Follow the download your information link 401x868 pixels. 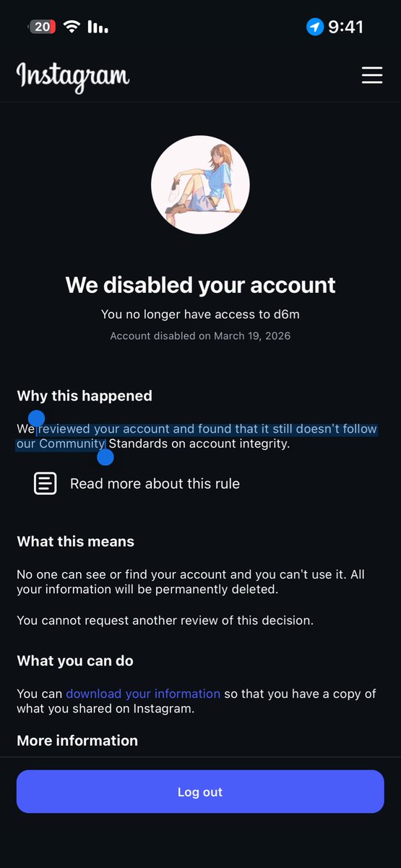click(x=143, y=694)
